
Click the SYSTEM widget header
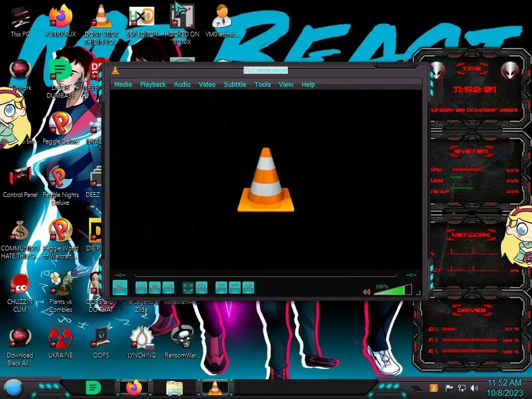tap(471, 151)
